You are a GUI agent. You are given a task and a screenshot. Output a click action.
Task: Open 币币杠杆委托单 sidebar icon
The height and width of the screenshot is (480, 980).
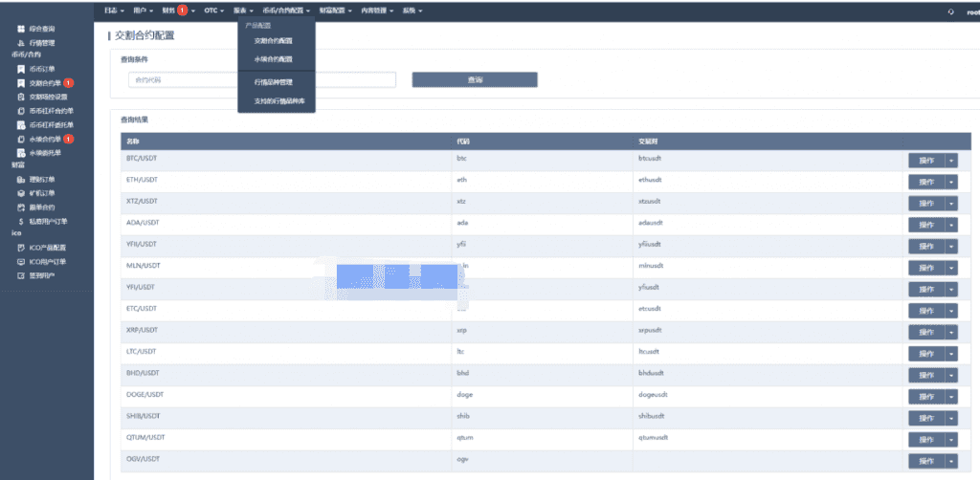[x=21, y=125]
